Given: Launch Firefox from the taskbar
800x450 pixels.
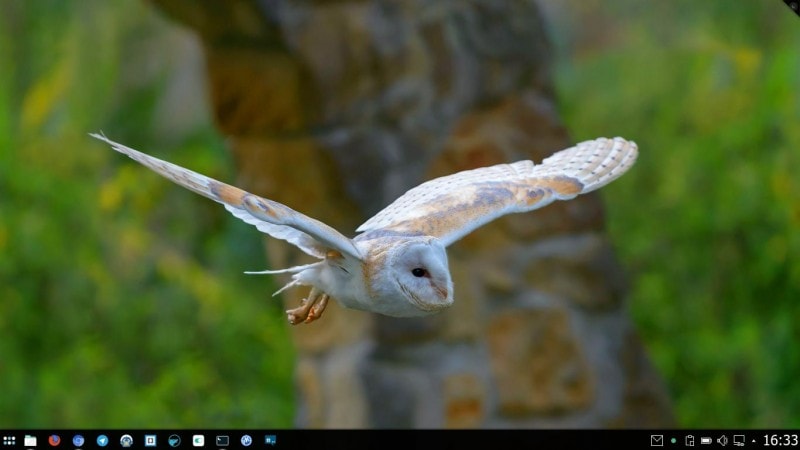Looking at the screenshot, I should point(54,440).
